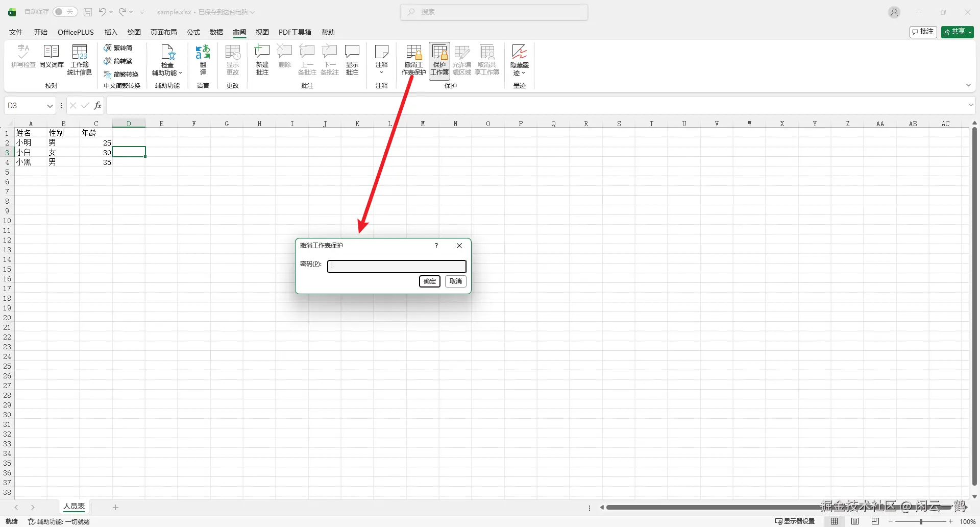Select cell A2 containing 小明
The image size is (980, 527).
click(31, 142)
